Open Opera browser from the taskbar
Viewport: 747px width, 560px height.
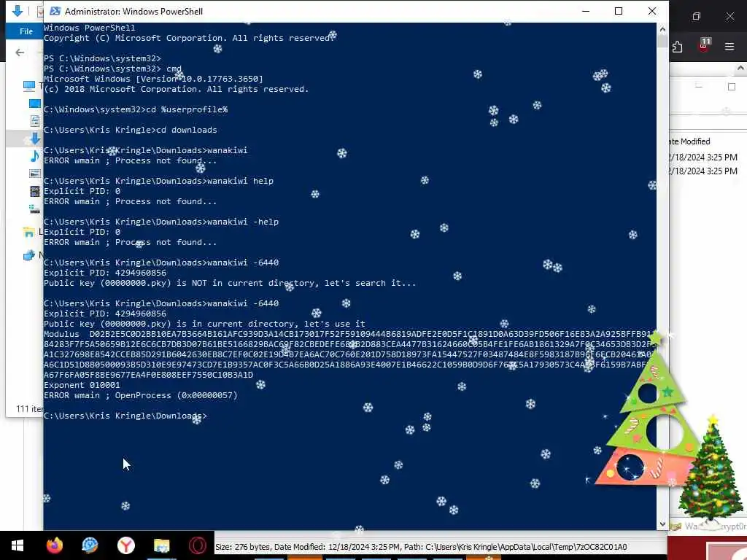[197, 545]
